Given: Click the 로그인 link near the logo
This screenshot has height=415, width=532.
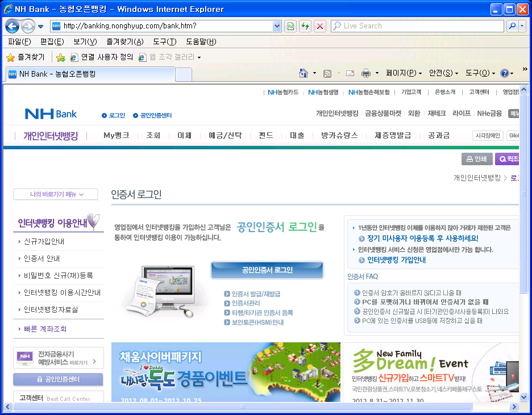Looking at the screenshot, I should click(114, 115).
